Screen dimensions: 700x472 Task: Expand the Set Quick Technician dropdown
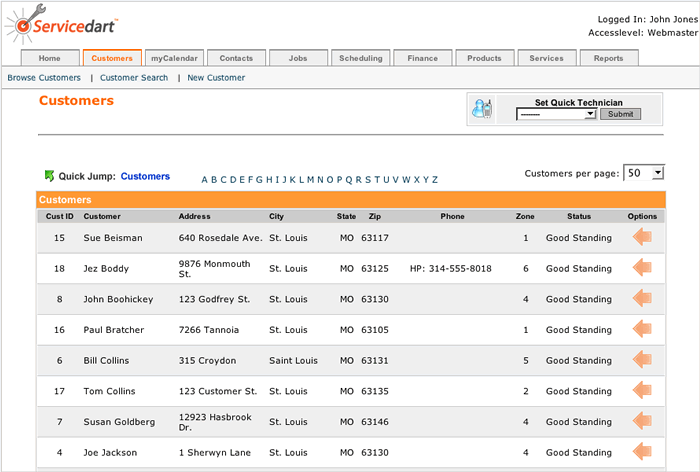(556, 114)
